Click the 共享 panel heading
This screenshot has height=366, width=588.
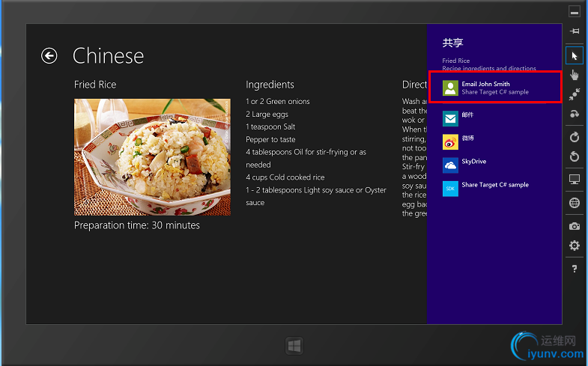pos(452,43)
